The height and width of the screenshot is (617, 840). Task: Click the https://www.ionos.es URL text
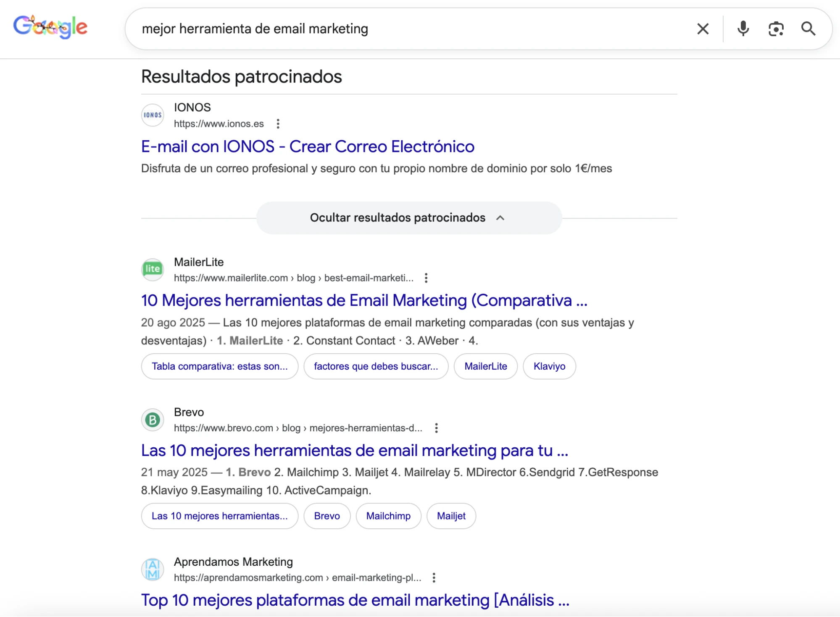(219, 124)
